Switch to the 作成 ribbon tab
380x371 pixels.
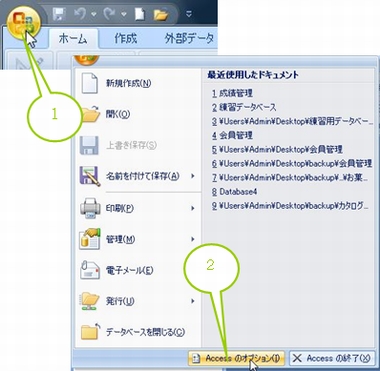coord(126,38)
